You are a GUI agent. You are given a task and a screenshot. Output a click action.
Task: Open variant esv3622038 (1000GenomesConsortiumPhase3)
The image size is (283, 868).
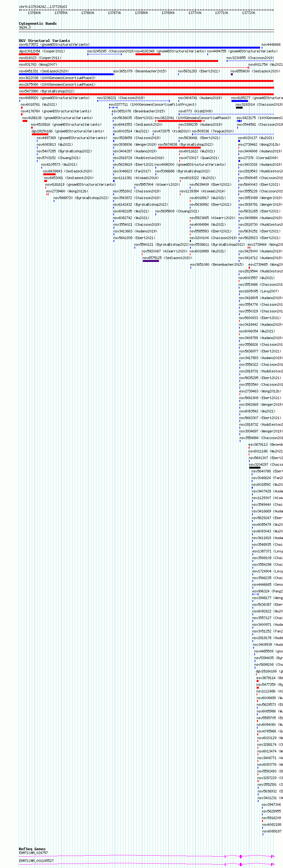57,78
